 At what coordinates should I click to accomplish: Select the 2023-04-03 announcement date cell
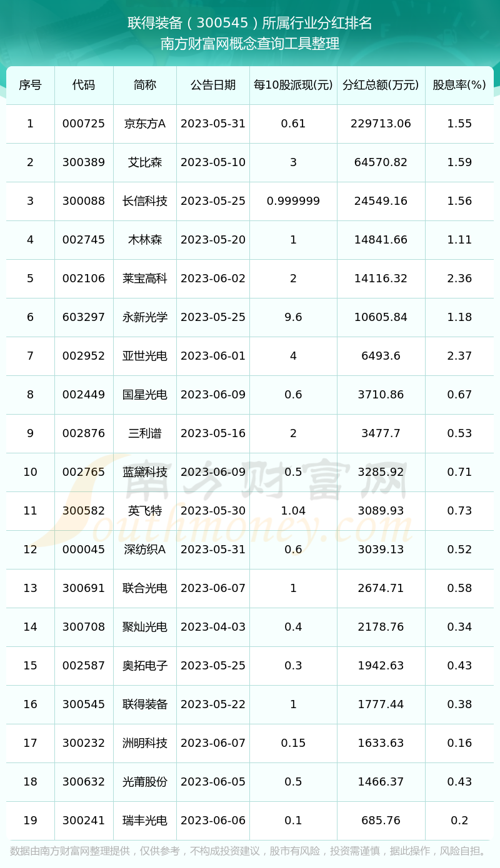[x=213, y=627]
